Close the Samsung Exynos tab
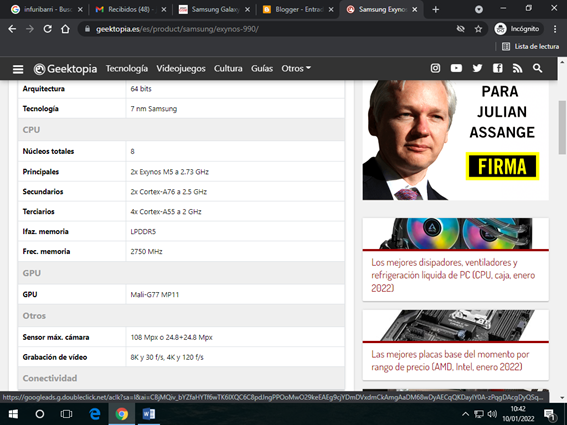567x425 pixels. click(x=415, y=10)
